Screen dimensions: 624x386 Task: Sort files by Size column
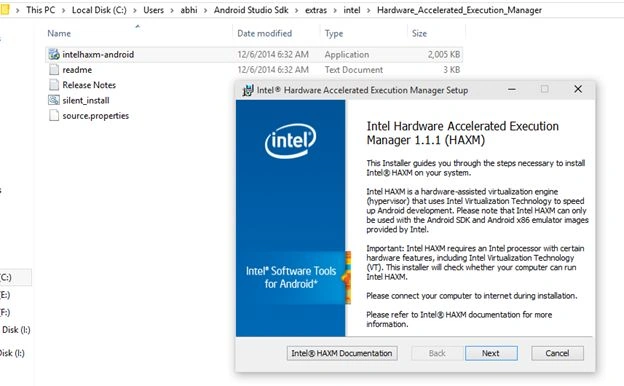pos(419,33)
